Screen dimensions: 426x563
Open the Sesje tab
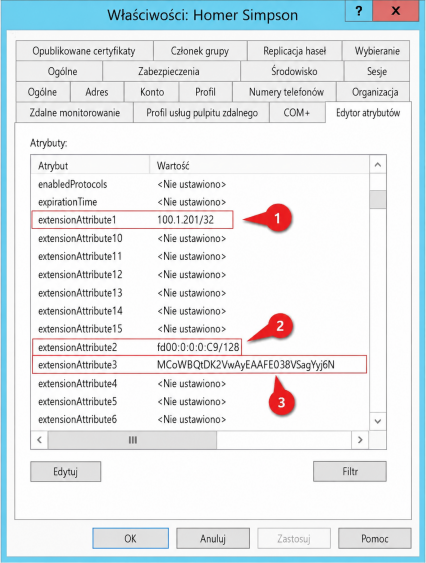[x=377, y=71]
